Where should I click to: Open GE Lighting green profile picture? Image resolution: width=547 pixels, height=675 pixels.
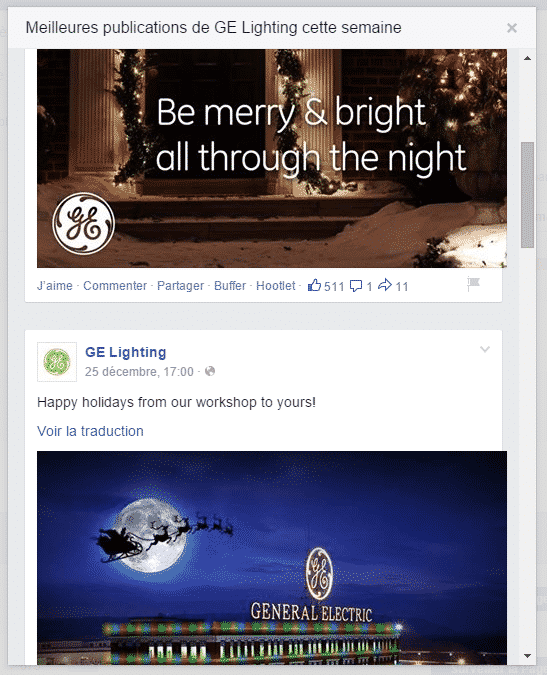[57, 362]
